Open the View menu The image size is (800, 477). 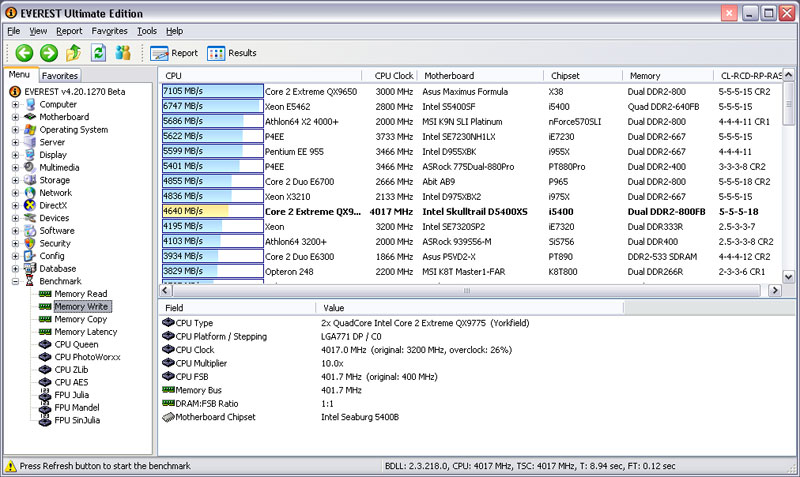pyautogui.click(x=38, y=31)
